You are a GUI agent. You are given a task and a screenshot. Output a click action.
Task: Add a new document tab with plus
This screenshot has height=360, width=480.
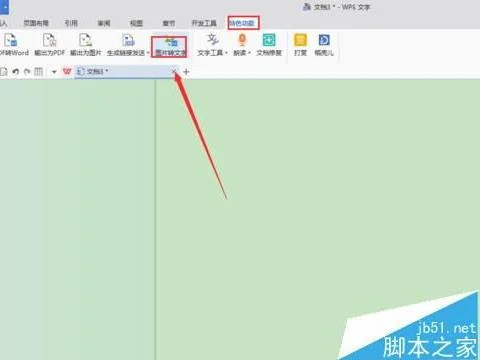click(x=186, y=71)
